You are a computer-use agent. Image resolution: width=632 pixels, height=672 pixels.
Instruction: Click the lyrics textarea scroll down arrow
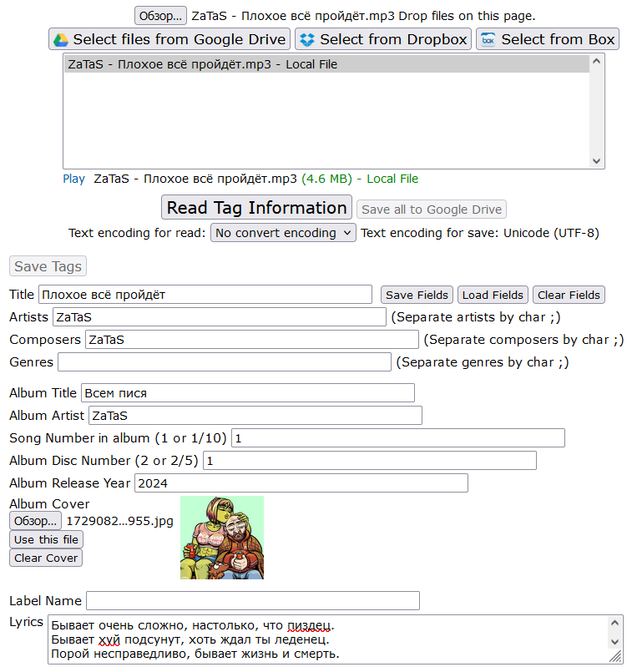coord(614,642)
